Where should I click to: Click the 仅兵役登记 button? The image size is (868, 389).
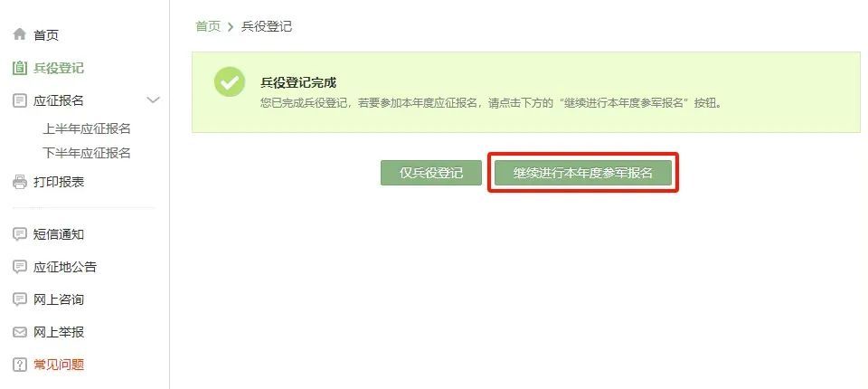431,173
